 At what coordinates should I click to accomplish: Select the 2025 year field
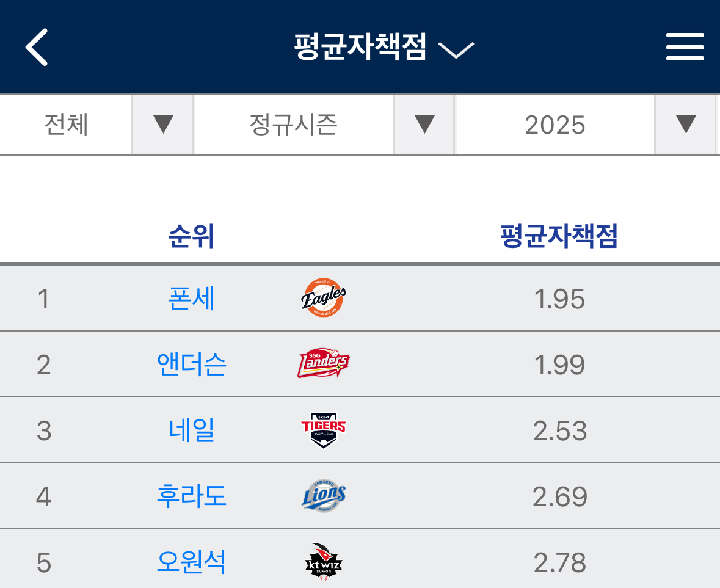(555, 125)
